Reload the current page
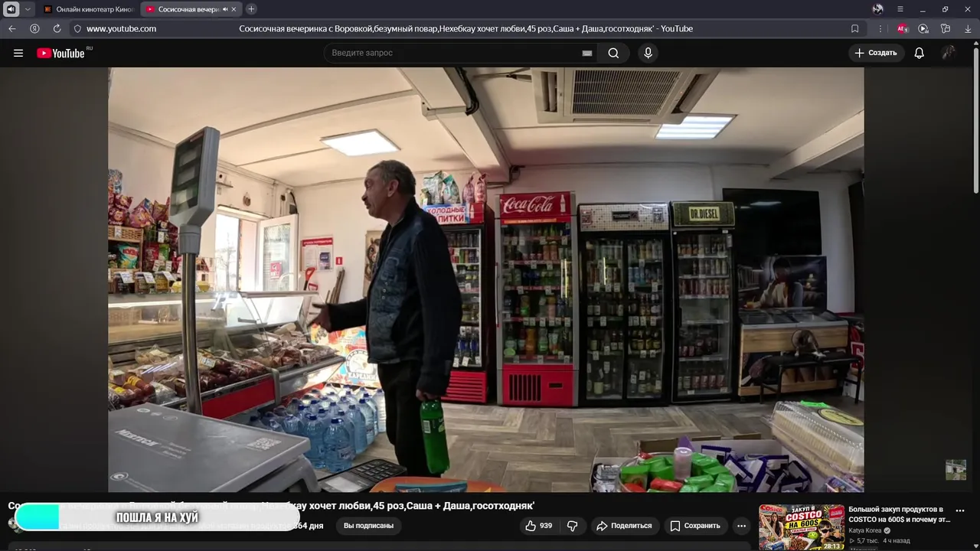Screen dimensions: 980x551 (57, 28)
